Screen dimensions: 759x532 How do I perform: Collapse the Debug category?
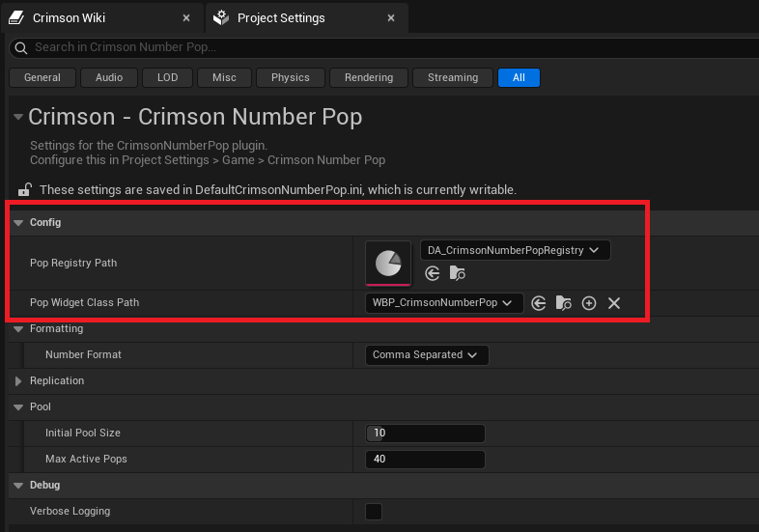18,485
